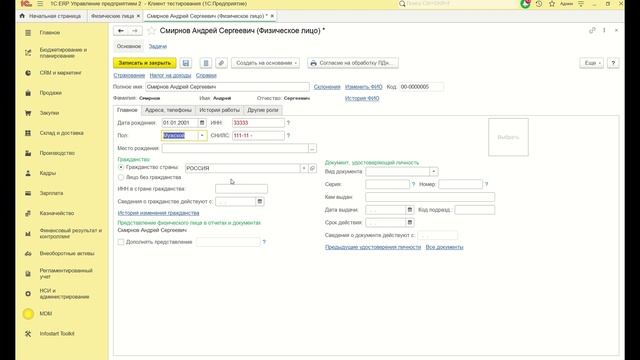Open history icon in title bar
This screenshot has height=360, width=640.
(539, 4)
